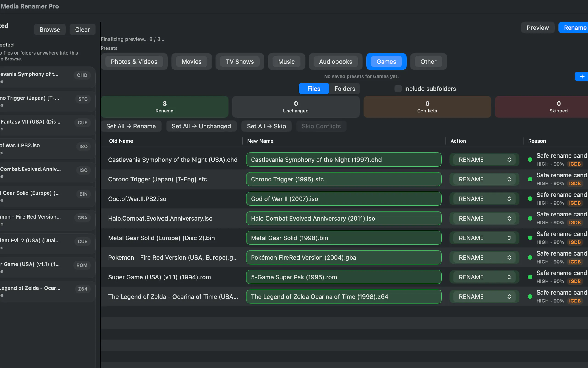The height and width of the screenshot is (368, 588).
Task: Click Set All → Rename
Action: click(131, 126)
